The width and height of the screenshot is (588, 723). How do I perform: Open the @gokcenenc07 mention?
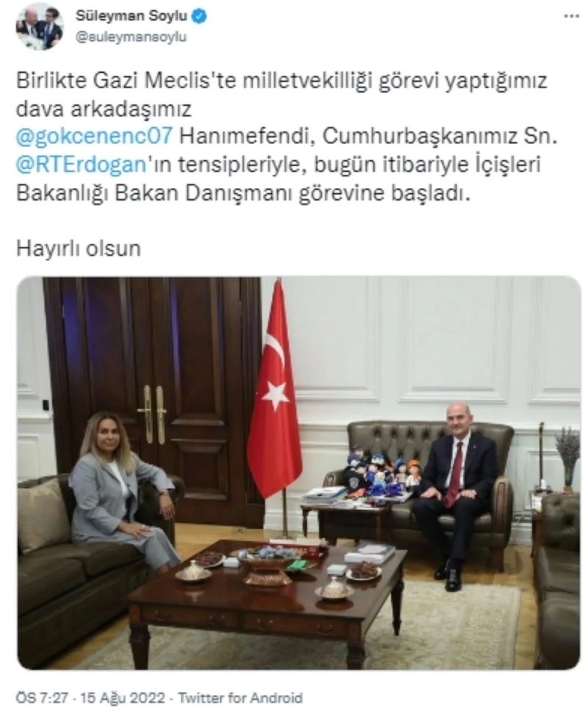pyautogui.click(x=94, y=136)
